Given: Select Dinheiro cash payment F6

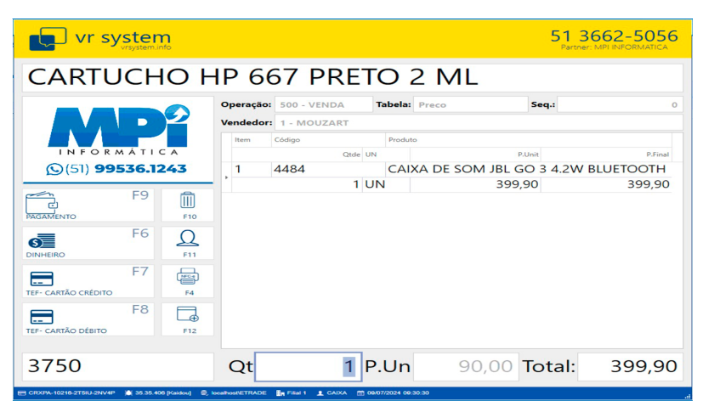Looking at the screenshot, I should tap(87, 242).
